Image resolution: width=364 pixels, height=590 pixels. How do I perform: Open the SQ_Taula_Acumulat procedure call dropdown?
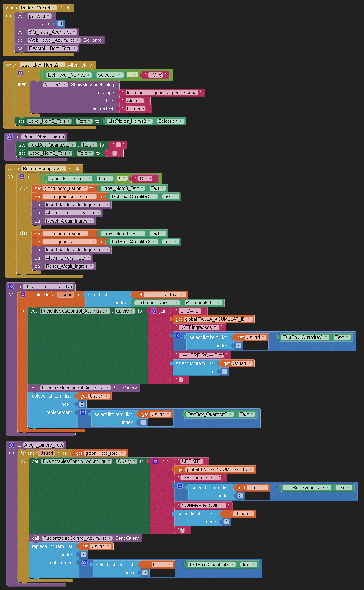[74, 32]
